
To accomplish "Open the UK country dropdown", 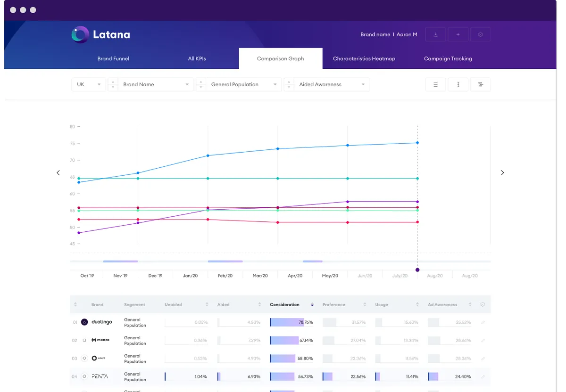I will [89, 84].
